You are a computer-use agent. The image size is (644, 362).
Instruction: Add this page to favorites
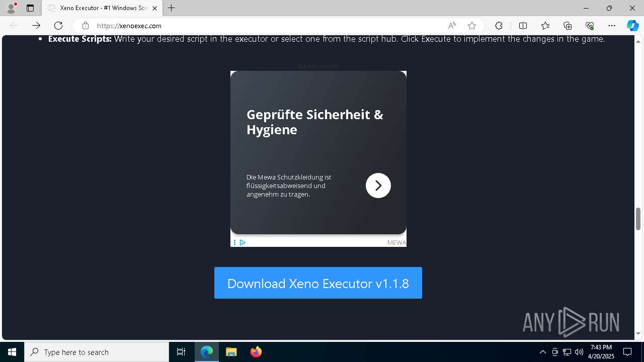click(472, 26)
